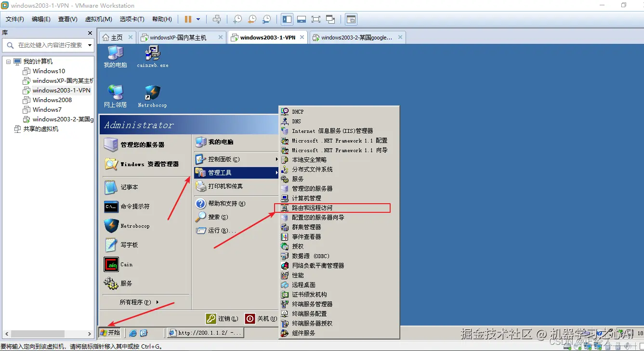This screenshot has width=644, height=351.
Task: Select Windows10 in the library tree
Action: point(49,71)
